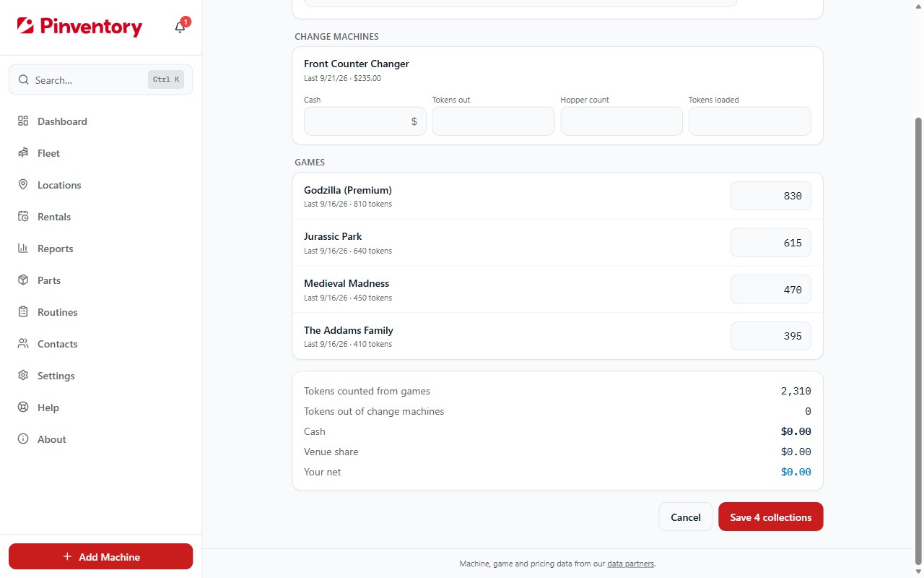Click the Parts box icon
924x578 pixels.
(23, 280)
